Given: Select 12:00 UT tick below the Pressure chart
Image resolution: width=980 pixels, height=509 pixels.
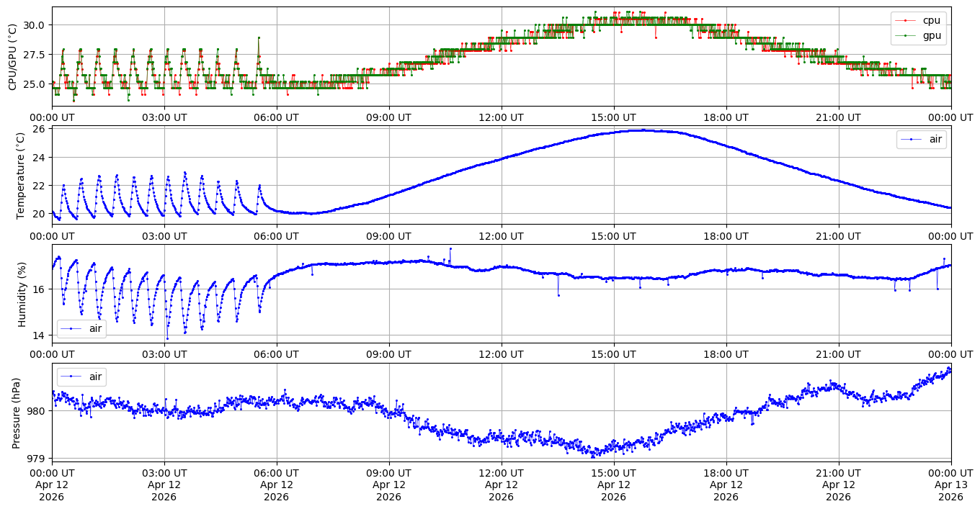Looking at the screenshot, I should 501,473.
